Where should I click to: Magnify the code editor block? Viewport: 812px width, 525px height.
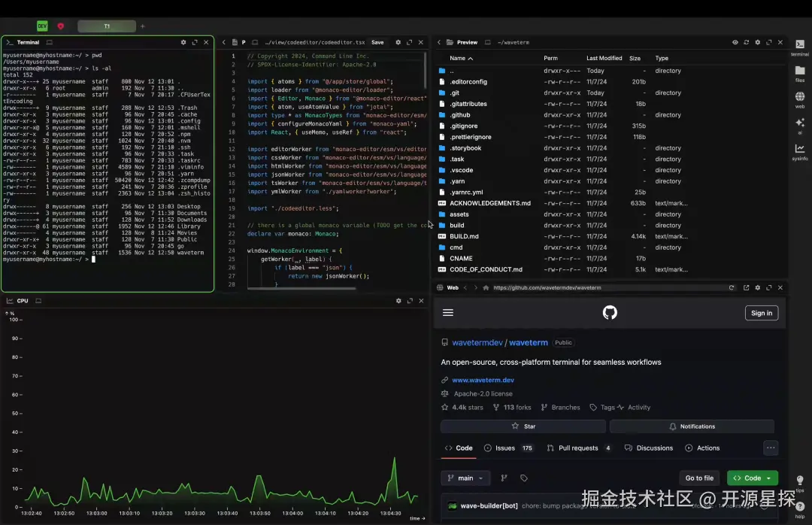click(x=409, y=43)
